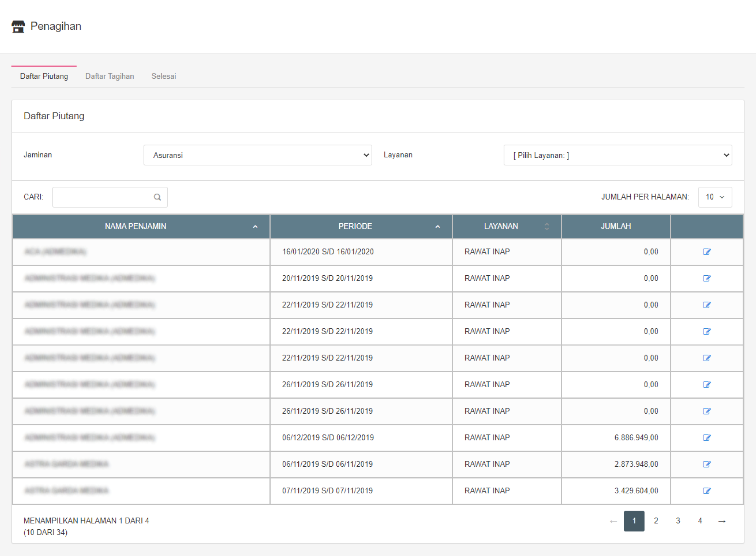The height and width of the screenshot is (556, 756).
Task: Click the search magnifier icon
Action: tap(157, 197)
